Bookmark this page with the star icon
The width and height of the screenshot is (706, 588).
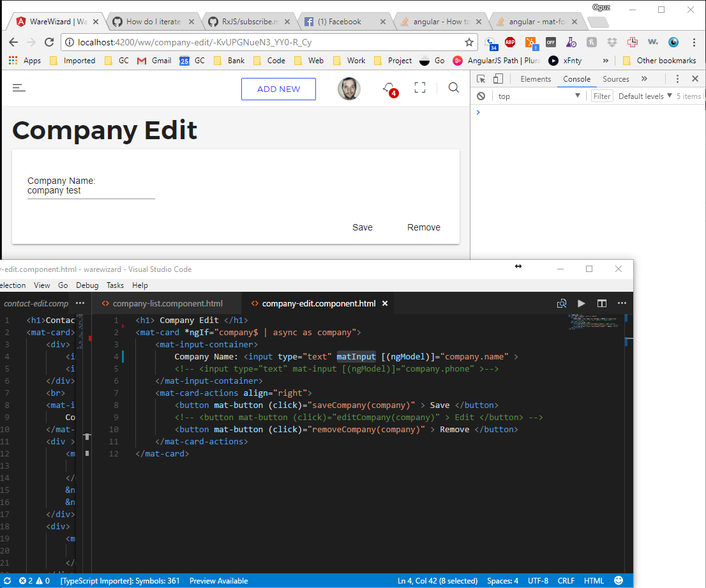coord(469,42)
